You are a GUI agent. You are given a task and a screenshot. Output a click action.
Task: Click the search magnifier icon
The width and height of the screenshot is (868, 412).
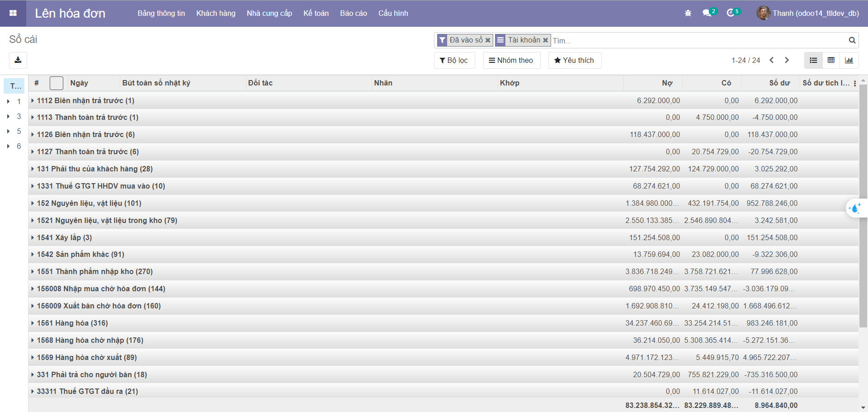[852, 40]
